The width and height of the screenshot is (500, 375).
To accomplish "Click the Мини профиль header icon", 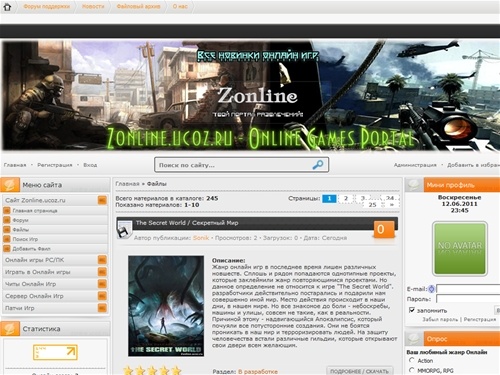I will tap(414, 185).
